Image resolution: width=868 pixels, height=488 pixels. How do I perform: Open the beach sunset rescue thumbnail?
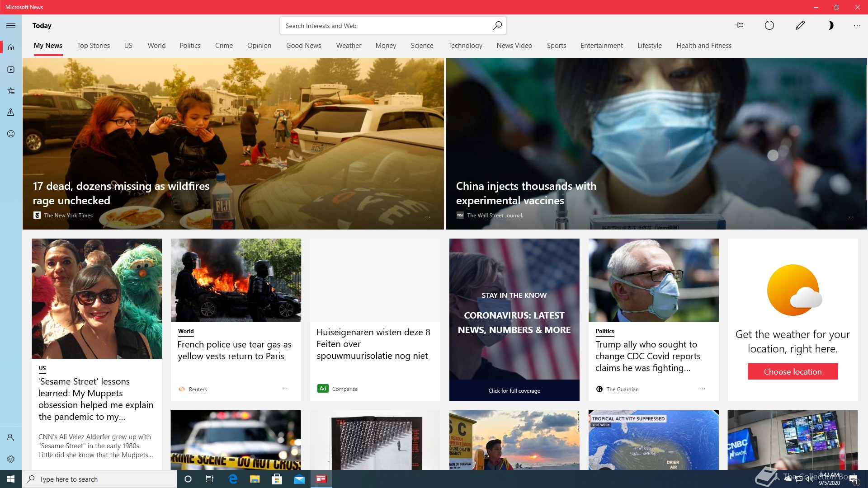point(514,440)
